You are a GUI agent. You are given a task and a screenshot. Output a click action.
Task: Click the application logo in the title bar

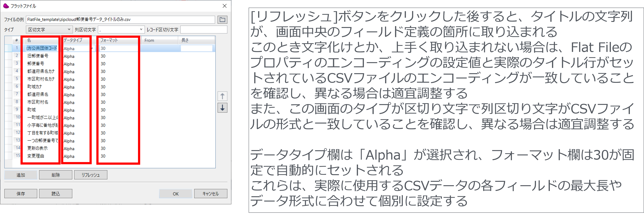(6, 6)
